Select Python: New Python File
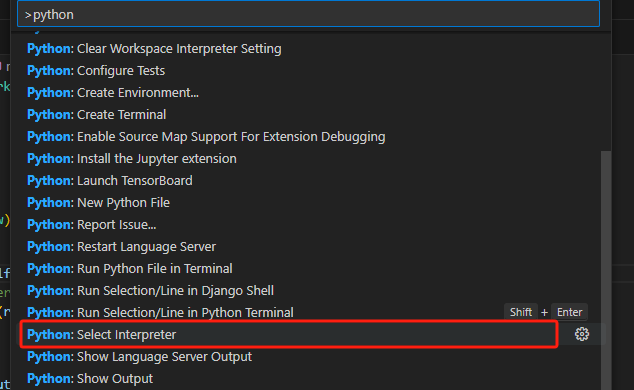 [x=311, y=202]
